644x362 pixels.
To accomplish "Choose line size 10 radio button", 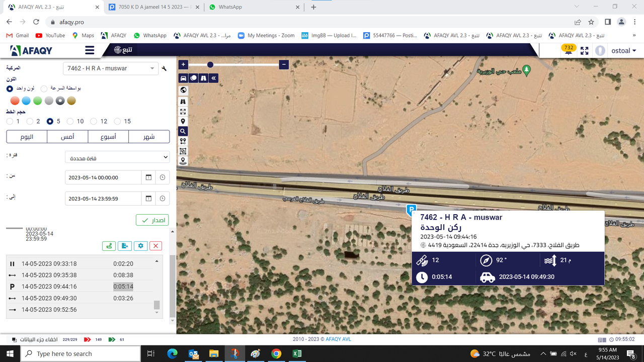I will pos(70,121).
